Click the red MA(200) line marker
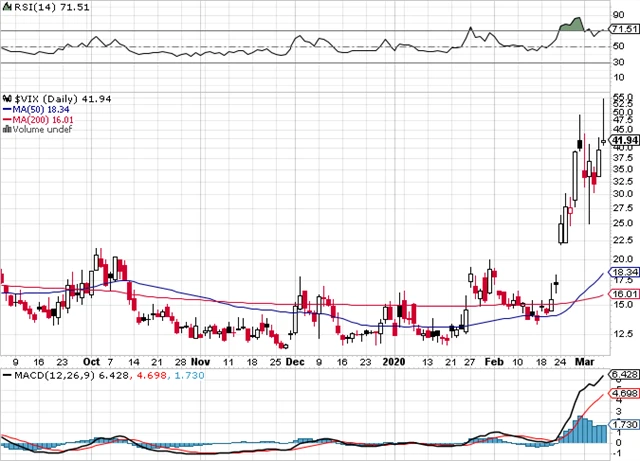This screenshot has height=461, width=640. pyautogui.click(x=7, y=118)
